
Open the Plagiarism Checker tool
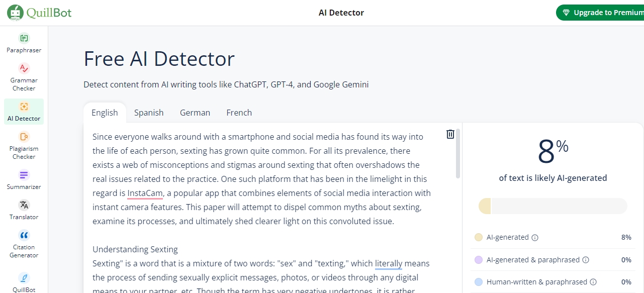pyautogui.click(x=24, y=146)
